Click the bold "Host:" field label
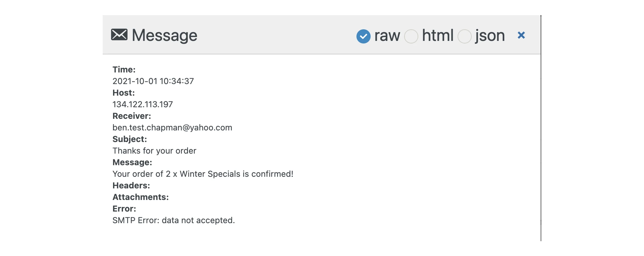644x256 pixels. [x=124, y=93]
